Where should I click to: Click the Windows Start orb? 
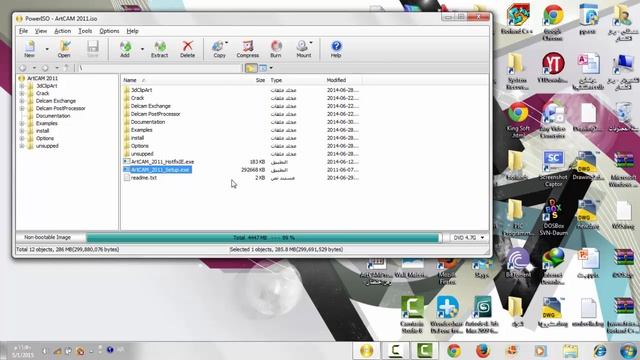(x=628, y=351)
